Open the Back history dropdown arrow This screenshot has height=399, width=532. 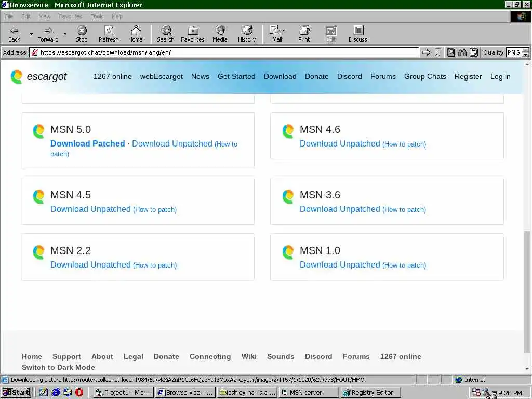coord(31,34)
